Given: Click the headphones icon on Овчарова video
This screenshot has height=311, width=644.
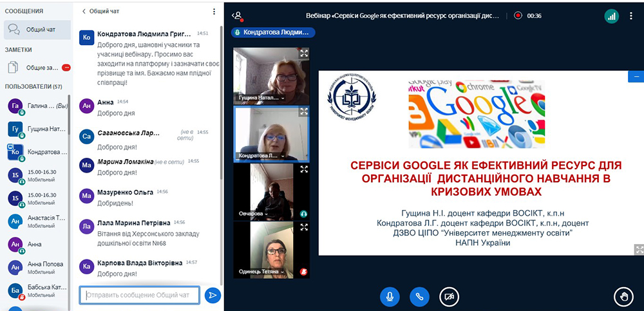Looking at the screenshot, I should (x=303, y=214).
